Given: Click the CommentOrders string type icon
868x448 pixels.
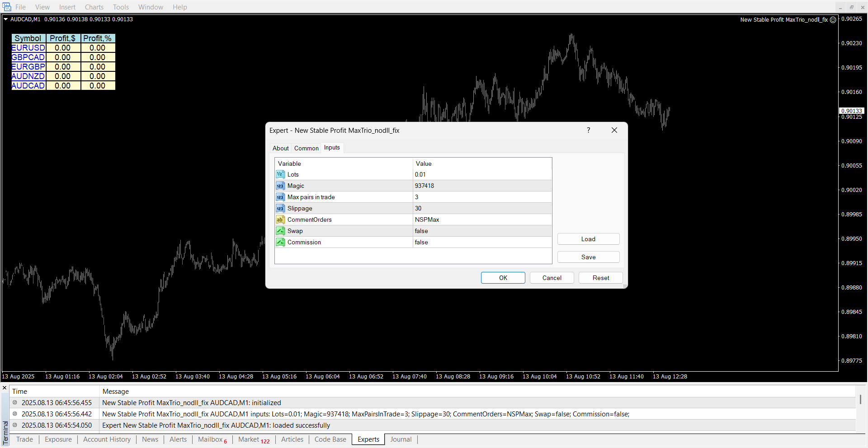Looking at the screenshot, I should [x=280, y=219].
